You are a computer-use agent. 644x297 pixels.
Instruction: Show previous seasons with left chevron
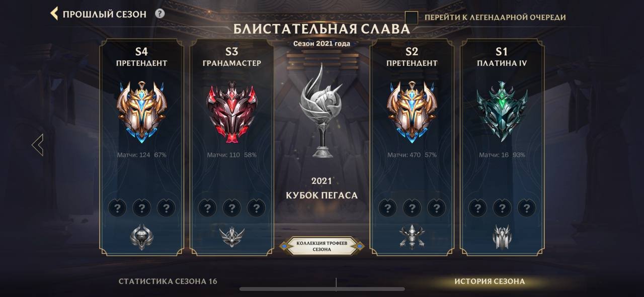click(x=38, y=145)
